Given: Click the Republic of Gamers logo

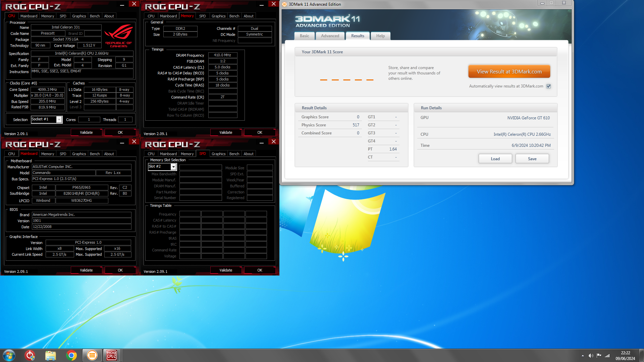Looking at the screenshot, I should tap(118, 36).
